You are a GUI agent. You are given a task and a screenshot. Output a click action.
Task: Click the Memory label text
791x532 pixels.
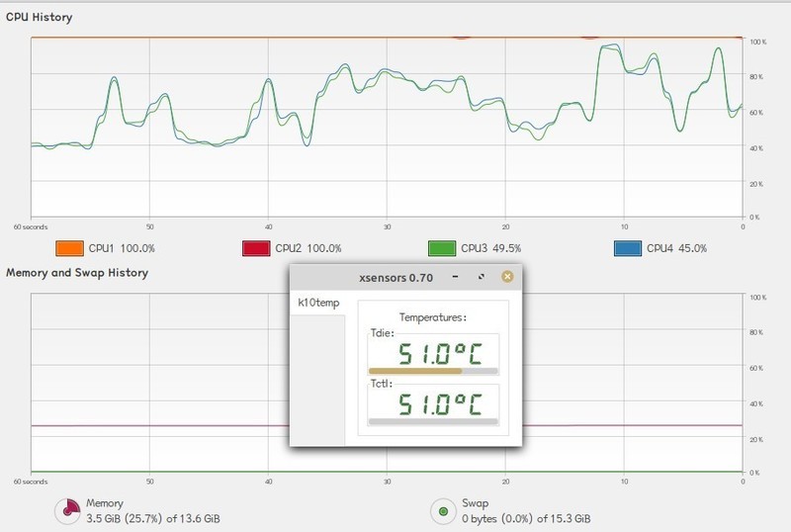coord(105,503)
